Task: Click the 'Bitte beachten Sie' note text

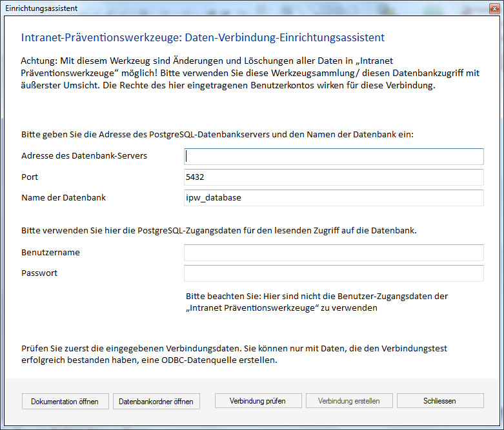Action: [316, 302]
